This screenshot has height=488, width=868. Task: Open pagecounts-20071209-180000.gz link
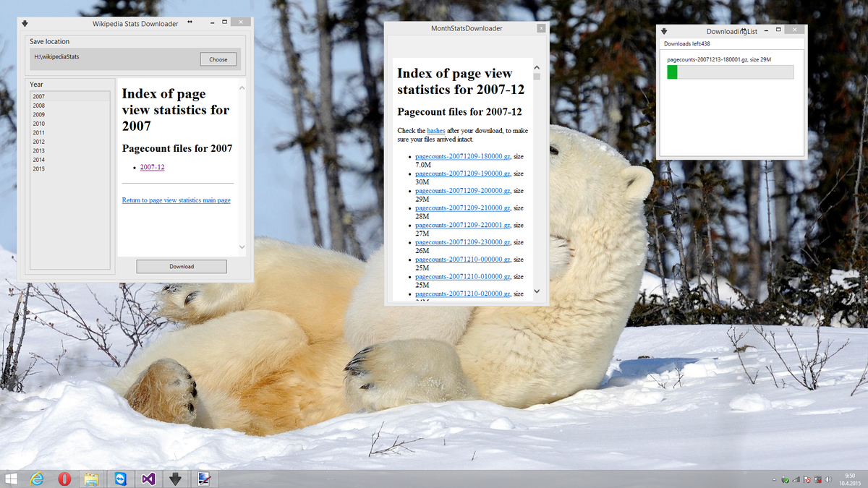[x=463, y=156]
